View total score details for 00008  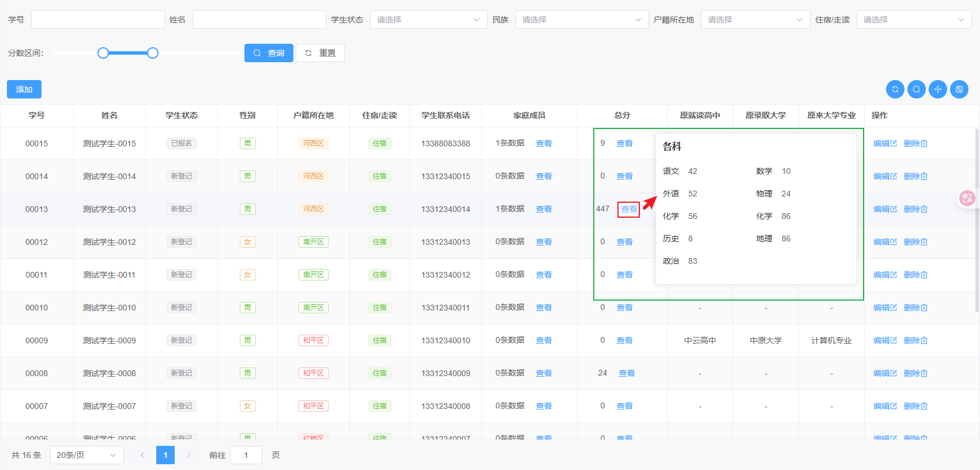[627, 373]
